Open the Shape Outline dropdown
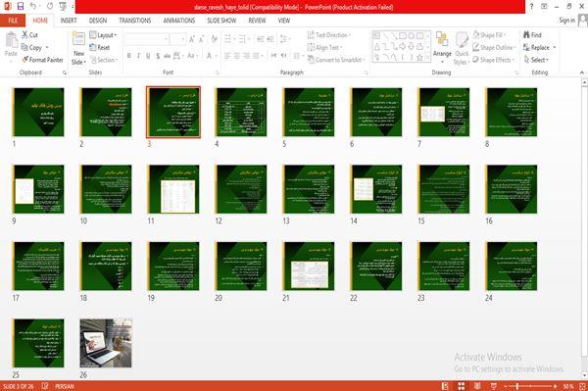Image resolution: width=588 pixels, height=391 pixels. (x=494, y=48)
